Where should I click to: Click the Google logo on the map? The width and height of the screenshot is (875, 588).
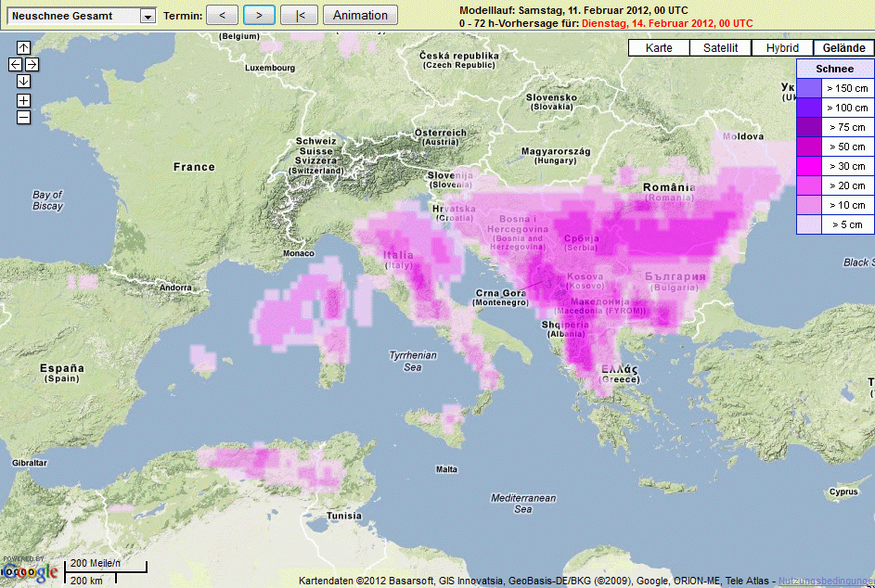29,571
